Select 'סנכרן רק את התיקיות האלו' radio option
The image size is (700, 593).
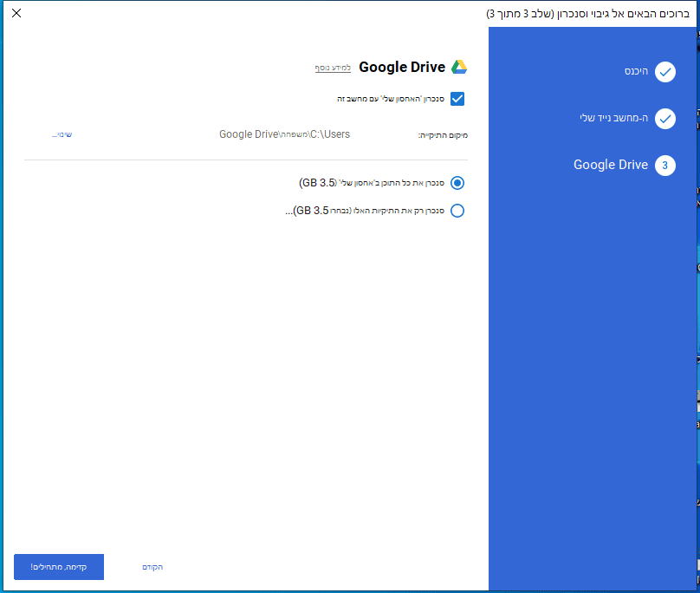(457, 211)
